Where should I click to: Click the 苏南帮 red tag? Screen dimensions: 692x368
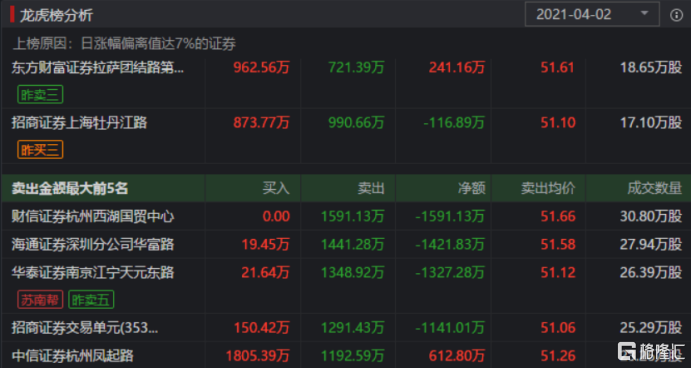point(40,300)
